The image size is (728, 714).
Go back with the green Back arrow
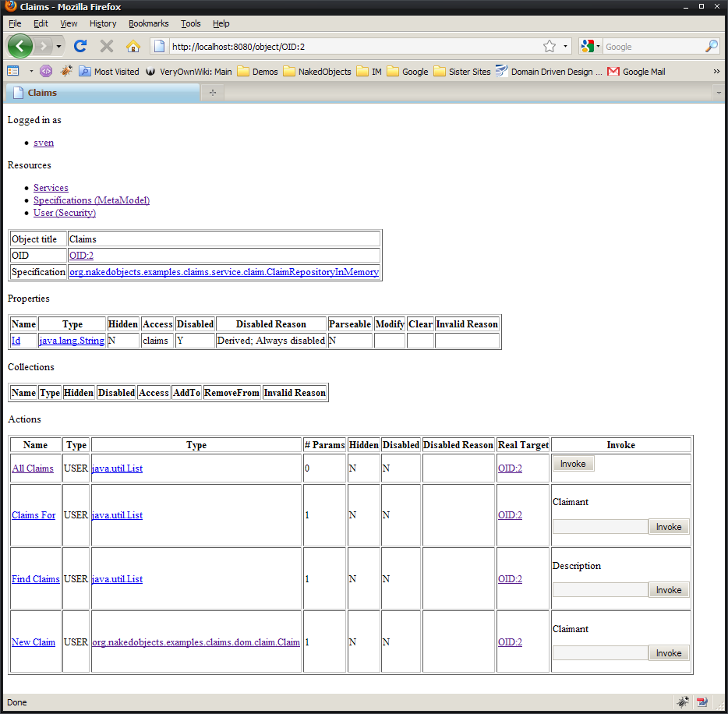[20, 46]
